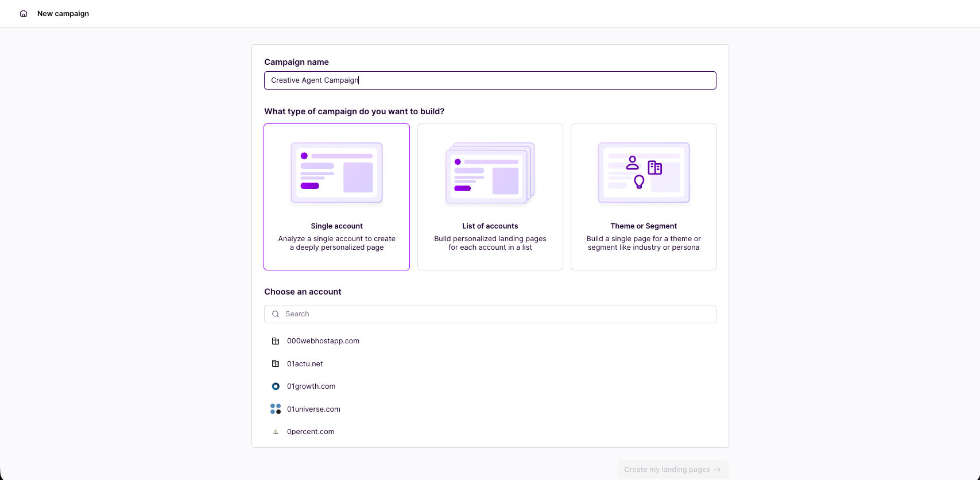The image size is (980, 480).
Task: Select account 000webhostapp.com from list
Action: pyautogui.click(x=323, y=341)
